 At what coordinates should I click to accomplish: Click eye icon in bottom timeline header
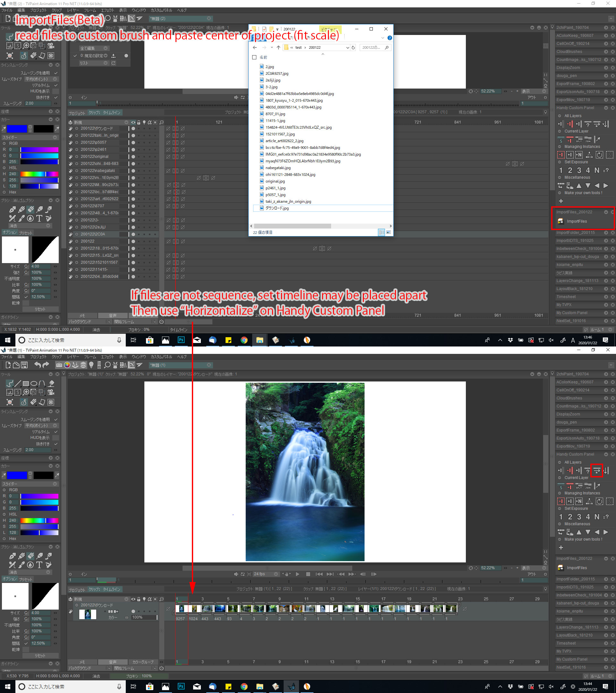(133, 599)
